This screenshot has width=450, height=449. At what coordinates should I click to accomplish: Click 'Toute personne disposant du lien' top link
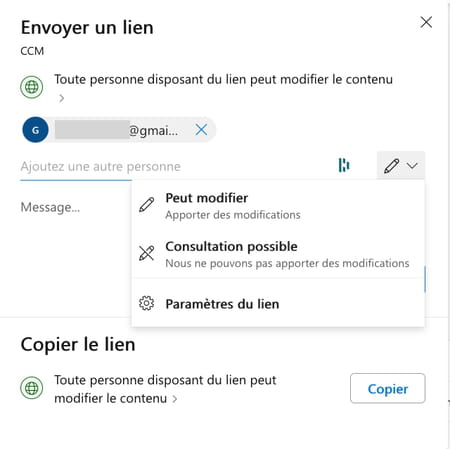pos(223,79)
